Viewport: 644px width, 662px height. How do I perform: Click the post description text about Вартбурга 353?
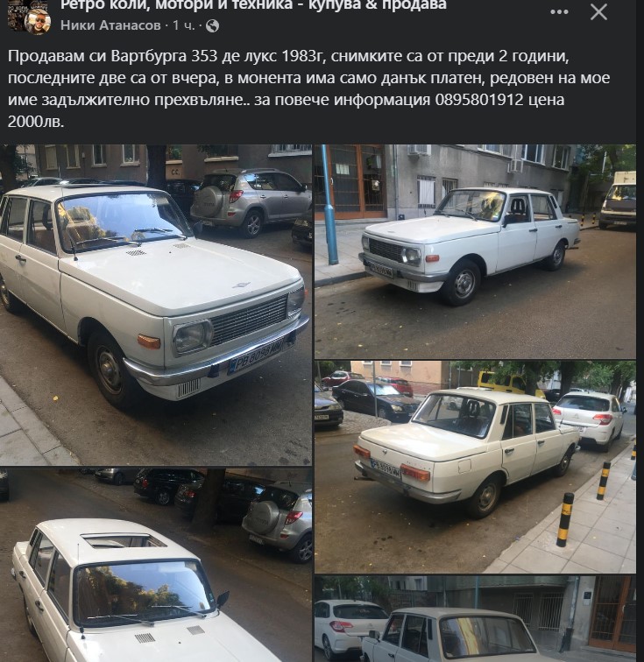(x=309, y=89)
